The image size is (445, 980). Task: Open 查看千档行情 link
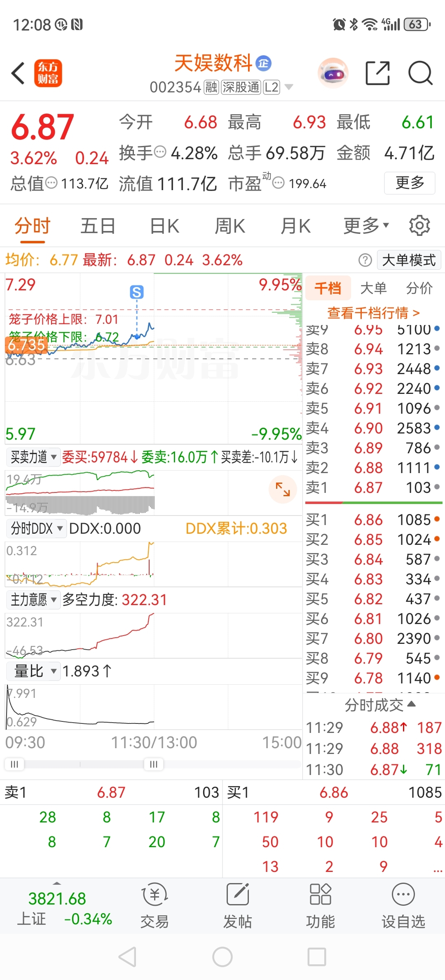[374, 313]
